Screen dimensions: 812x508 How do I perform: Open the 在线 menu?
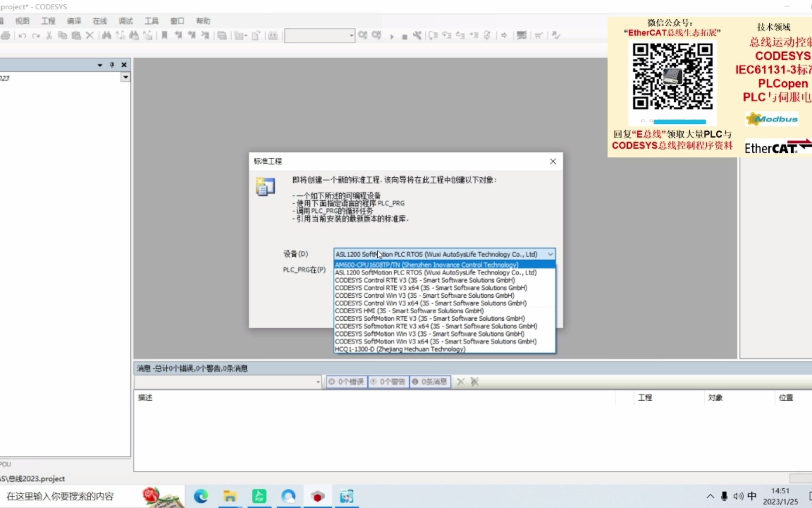click(100, 21)
